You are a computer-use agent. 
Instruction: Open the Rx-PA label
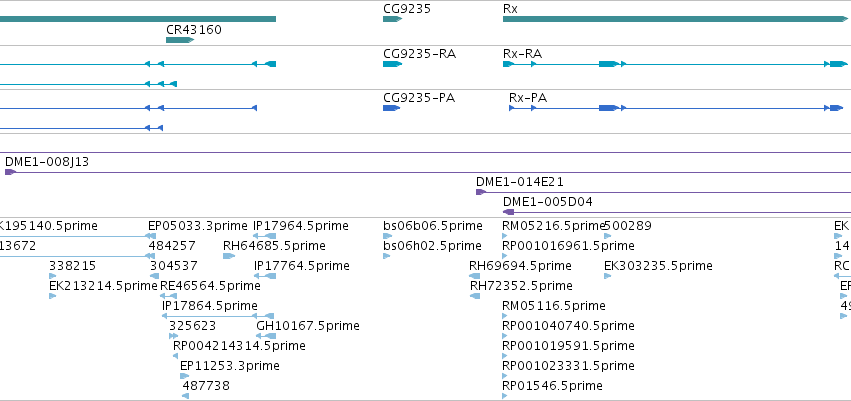528,98
